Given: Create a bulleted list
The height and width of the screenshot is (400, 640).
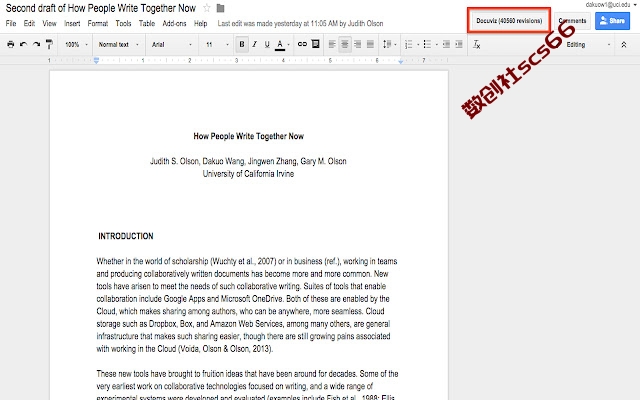Looking at the screenshot, I should click(x=427, y=44).
